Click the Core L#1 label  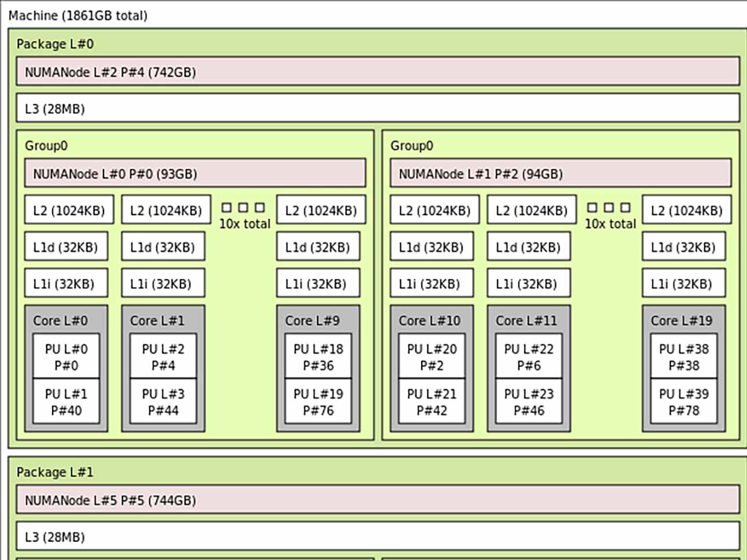coord(157,320)
